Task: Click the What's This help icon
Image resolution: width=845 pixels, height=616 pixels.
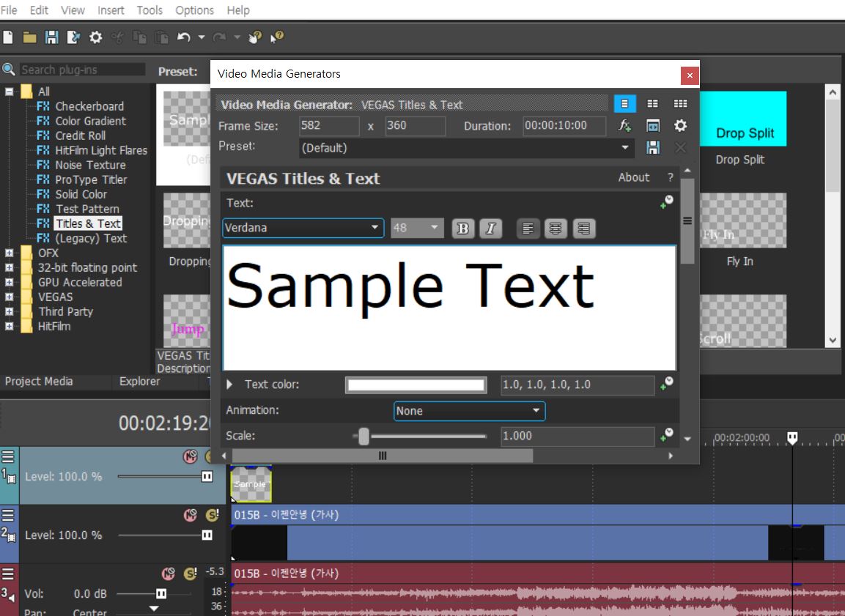Action: [277, 37]
